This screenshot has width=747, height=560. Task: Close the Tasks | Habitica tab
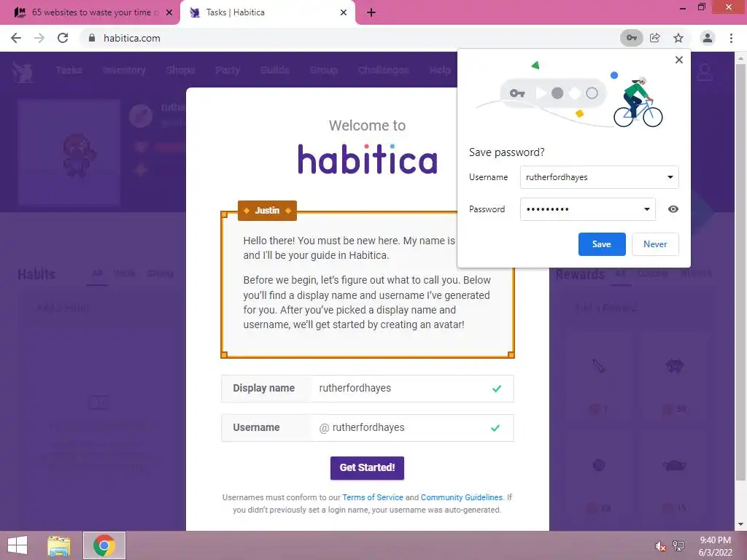(x=344, y=12)
